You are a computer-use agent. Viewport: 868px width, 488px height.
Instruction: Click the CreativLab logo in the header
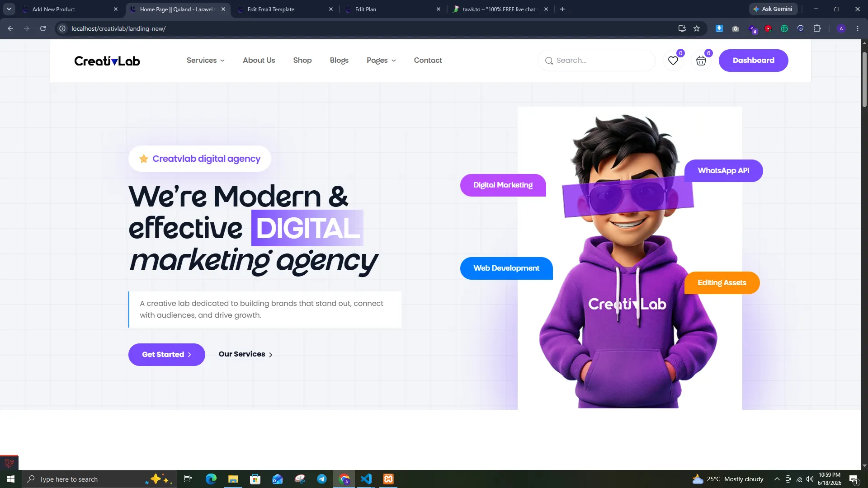tap(107, 61)
